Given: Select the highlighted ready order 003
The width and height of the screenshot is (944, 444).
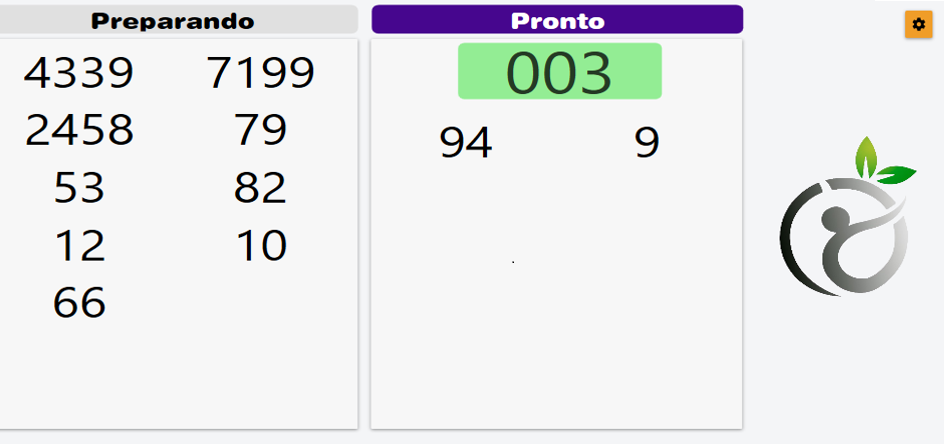Looking at the screenshot, I should point(559,71).
